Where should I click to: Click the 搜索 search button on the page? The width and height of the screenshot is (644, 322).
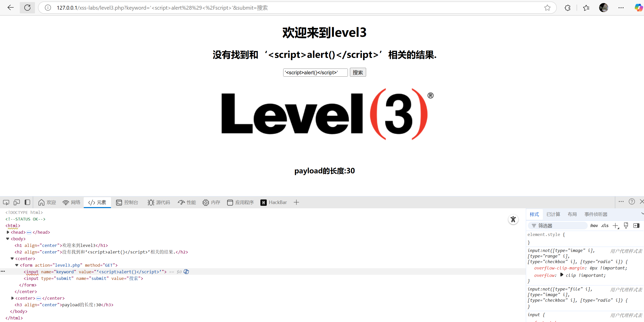point(358,72)
